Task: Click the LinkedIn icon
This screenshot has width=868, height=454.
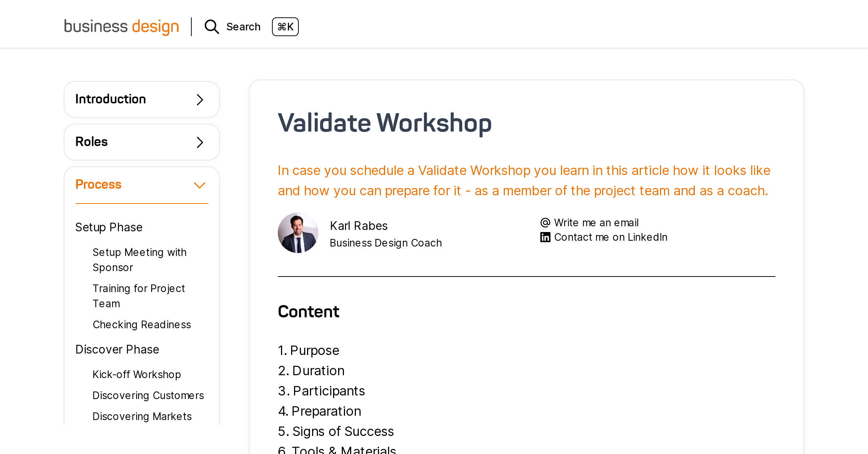Action: pos(545,237)
